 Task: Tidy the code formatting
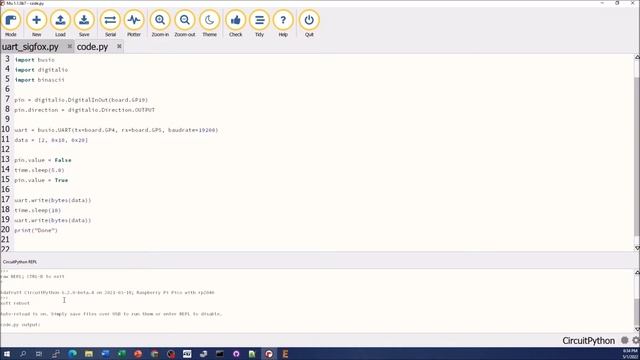tap(259, 24)
